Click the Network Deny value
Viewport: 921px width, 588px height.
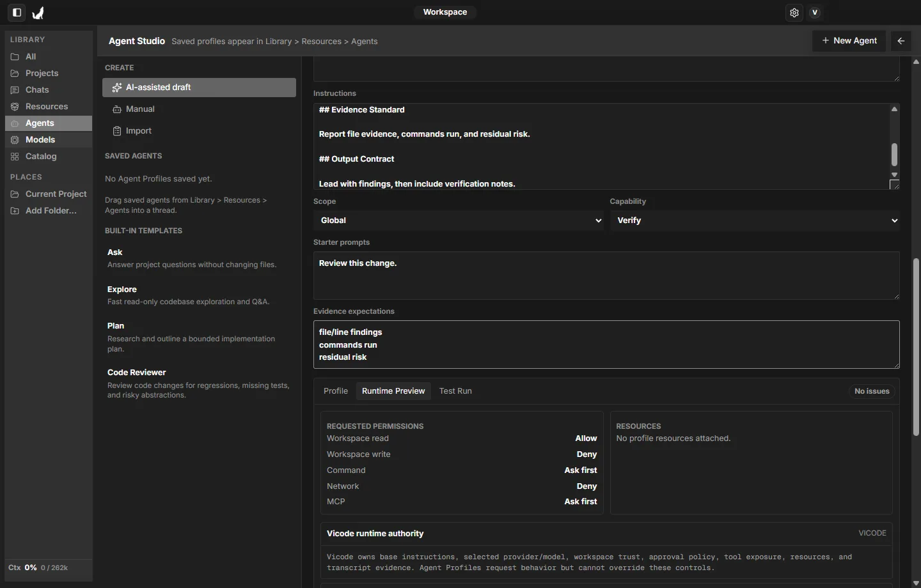point(586,486)
